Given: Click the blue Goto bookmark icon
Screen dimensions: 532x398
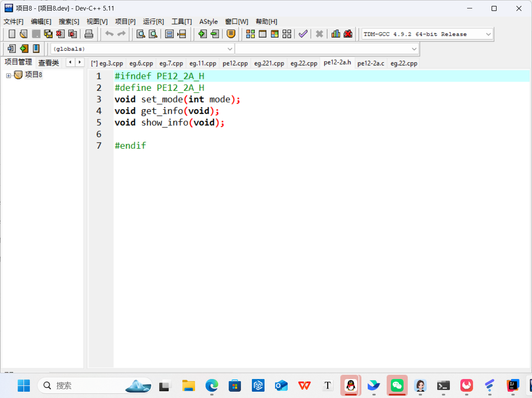Looking at the screenshot, I should [x=36, y=48].
